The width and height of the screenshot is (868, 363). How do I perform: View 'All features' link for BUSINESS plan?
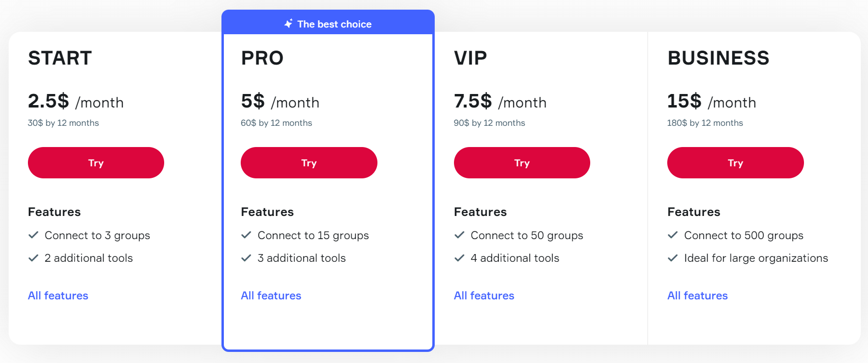point(698,296)
